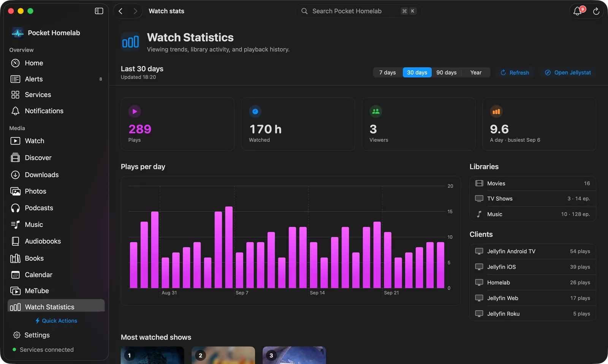Screen dimensions: 608x364
Task: Select Watch Statistics in the sidebar
Action: (x=56, y=306)
